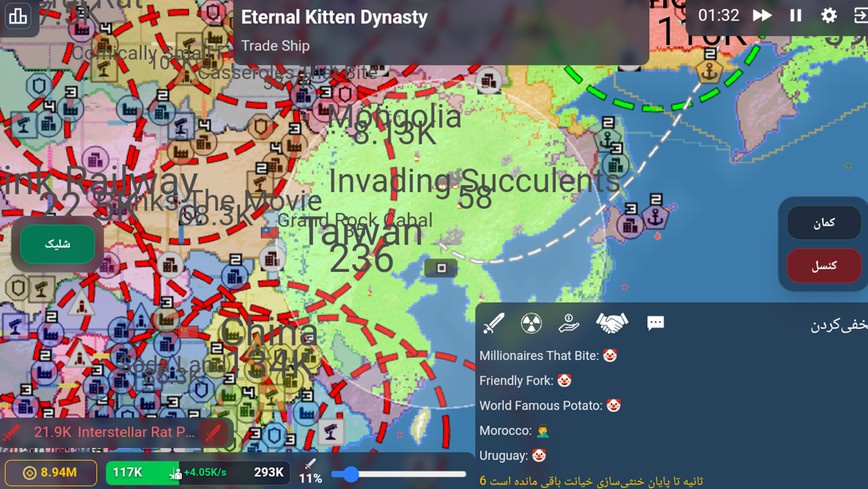
Task: Click the gold 8.94M counter
Action: click(x=51, y=473)
